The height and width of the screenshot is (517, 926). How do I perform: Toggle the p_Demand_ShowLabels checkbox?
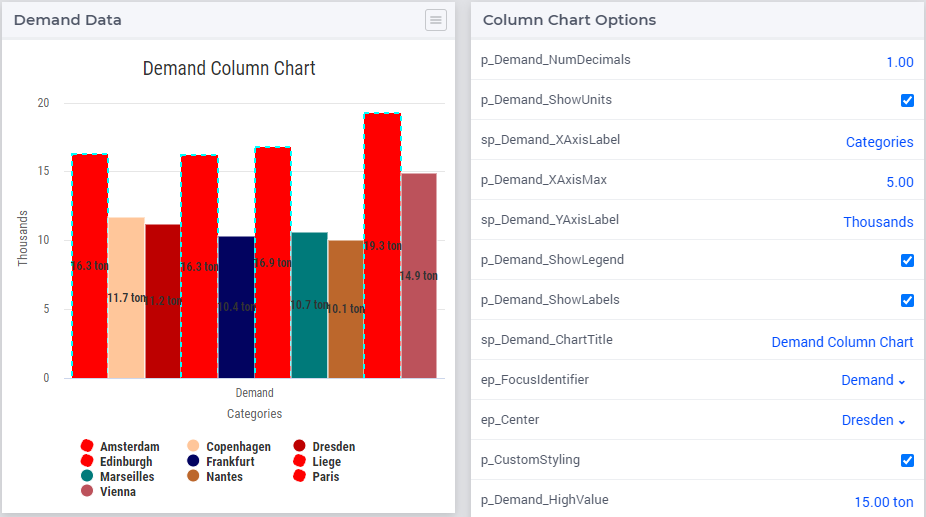[x=907, y=301]
